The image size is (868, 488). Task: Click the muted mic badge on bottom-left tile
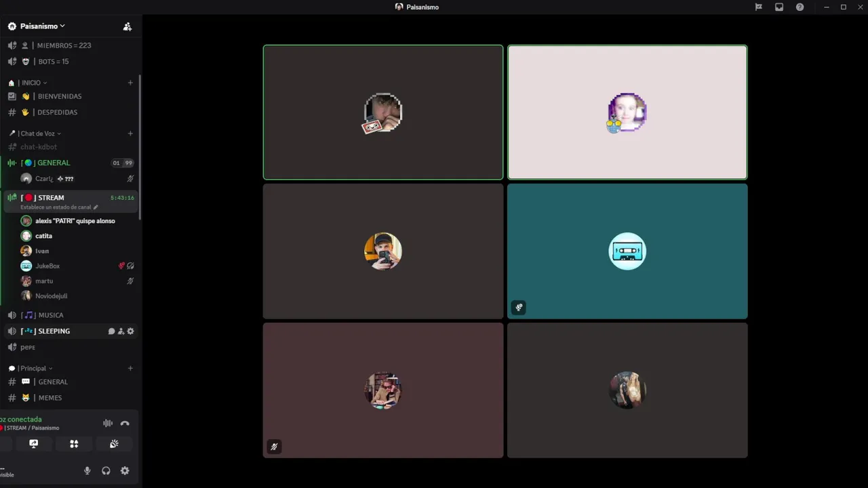[x=274, y=447]
